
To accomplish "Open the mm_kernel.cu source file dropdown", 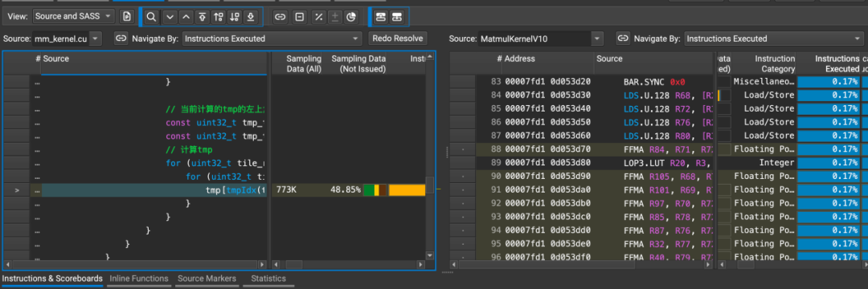I will coord(68,39).
